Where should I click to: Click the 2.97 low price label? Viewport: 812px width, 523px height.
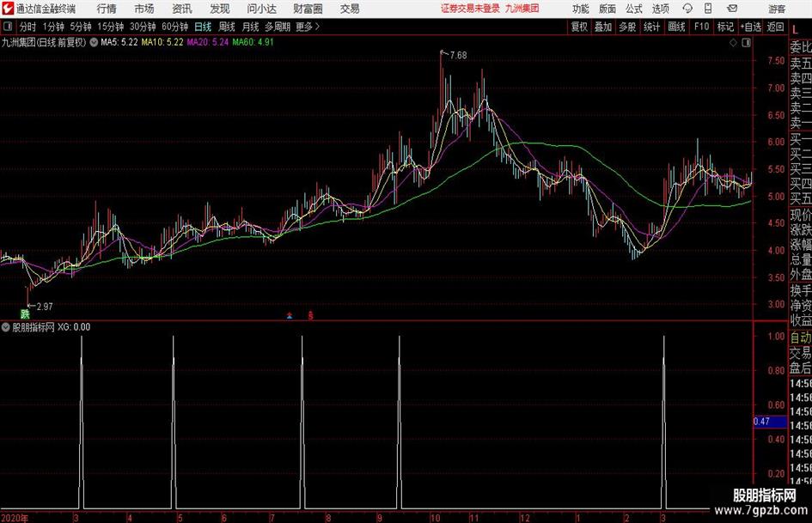click(45, 307)
